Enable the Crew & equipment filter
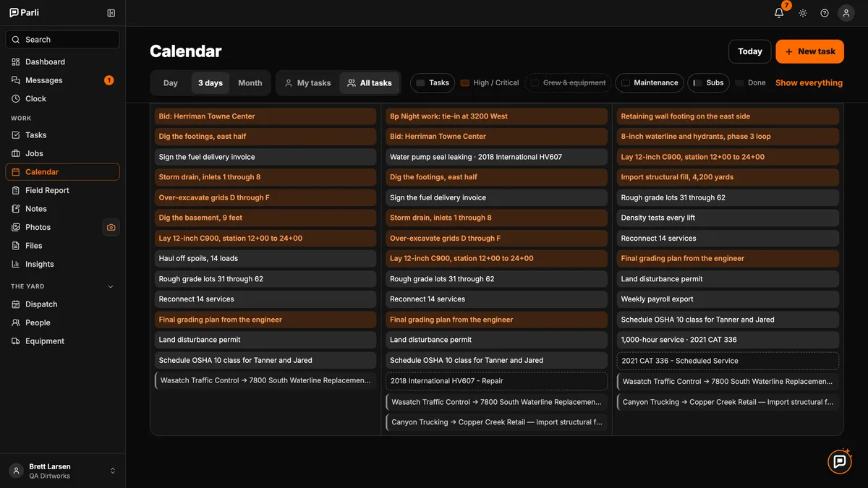Image resolution: width=868 pixels, height=488 pixels. click(568, 82)
